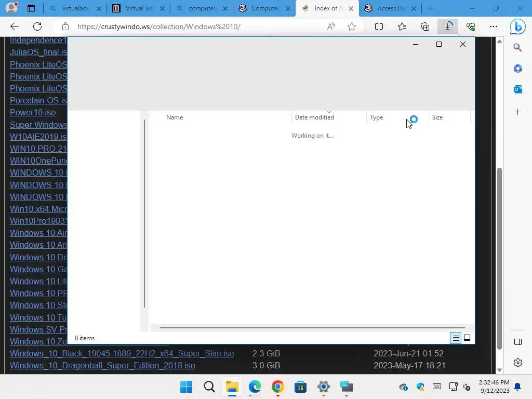Close the Index of tab
This screenshot has width=532, height=399.
click(351, 8)
